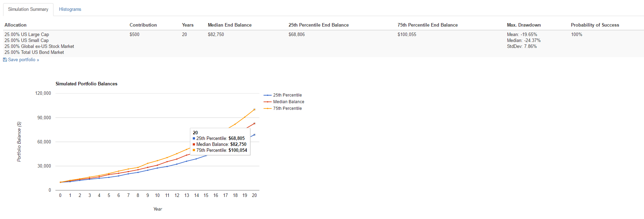
Task: Click the Median Balance legend label
Action: (x=289, y=102)
